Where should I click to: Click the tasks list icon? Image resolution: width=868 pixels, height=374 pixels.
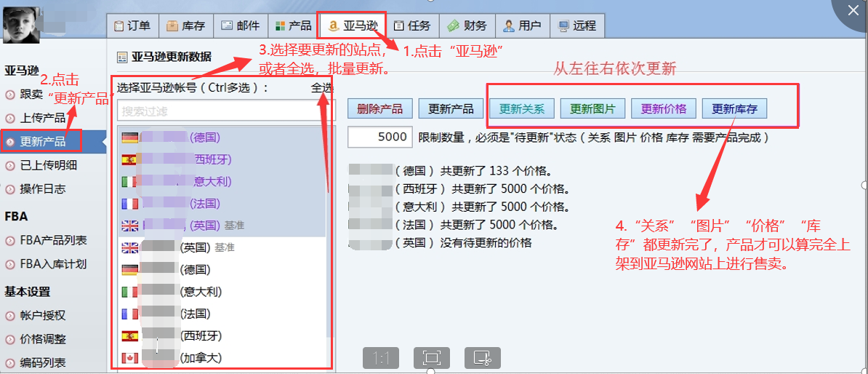(x=398, y=26)
